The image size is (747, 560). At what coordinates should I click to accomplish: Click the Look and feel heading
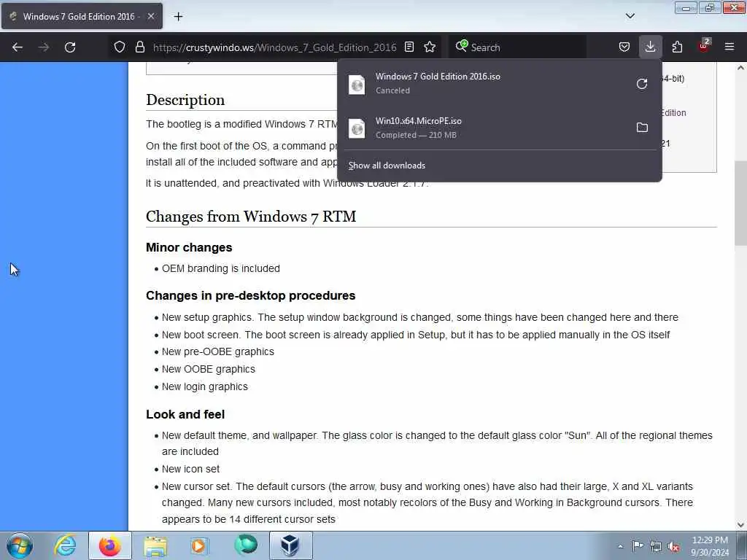[185, 414]
